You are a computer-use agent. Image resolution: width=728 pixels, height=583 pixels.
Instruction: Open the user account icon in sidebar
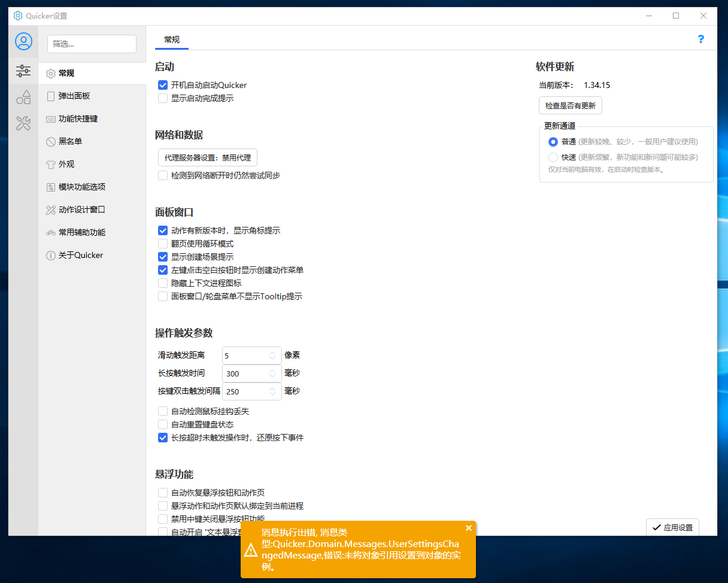point(23,41)
